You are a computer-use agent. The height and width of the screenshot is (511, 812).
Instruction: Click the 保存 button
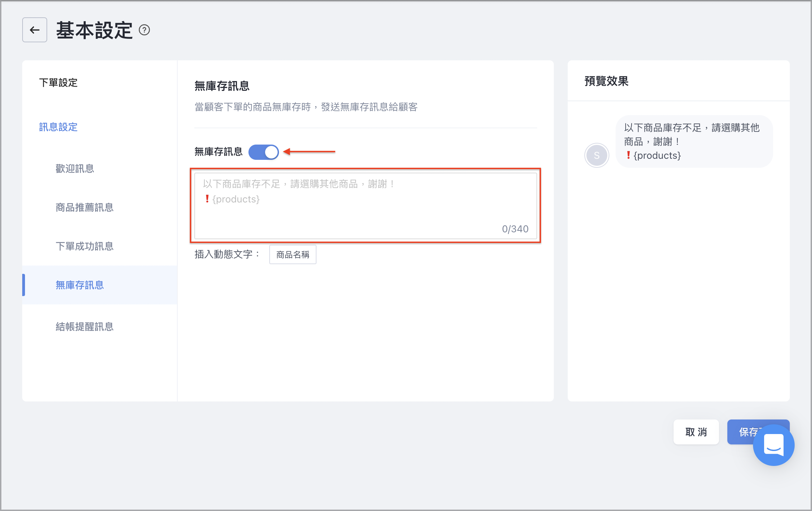746,432
